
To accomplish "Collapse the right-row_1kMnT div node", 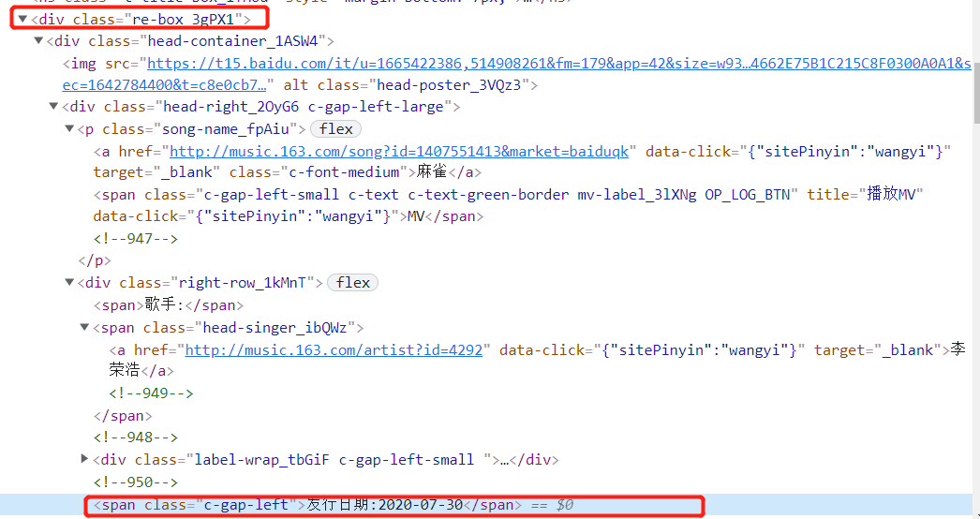I will point(69,283).
